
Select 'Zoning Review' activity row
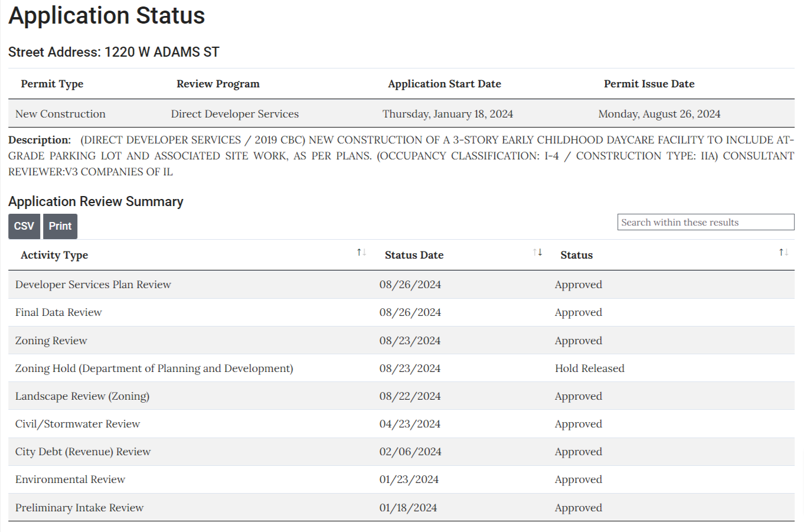pyautogui.click(x=401, y=341)
